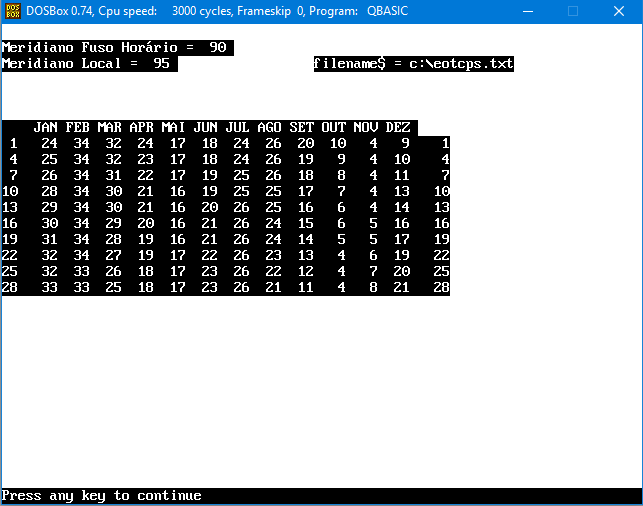Click the NOV column header
Screen dimensions: 643x506
(365, 128)
